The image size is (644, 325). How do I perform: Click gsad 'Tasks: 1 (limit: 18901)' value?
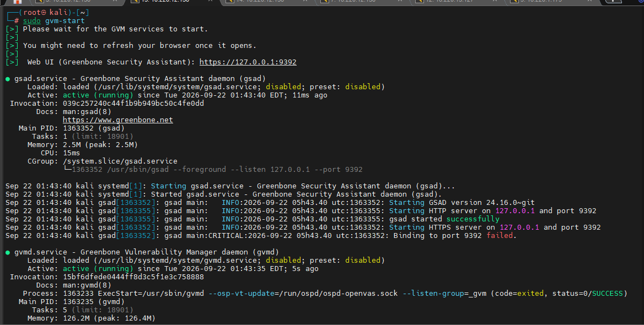click(x=98, y=136)
